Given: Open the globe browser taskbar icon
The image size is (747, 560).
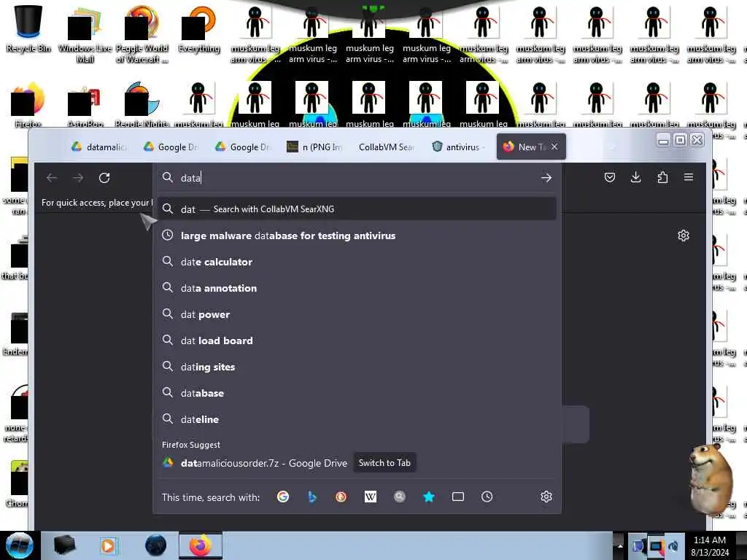Looking at the screenshot, I should (x=155, y=545).
